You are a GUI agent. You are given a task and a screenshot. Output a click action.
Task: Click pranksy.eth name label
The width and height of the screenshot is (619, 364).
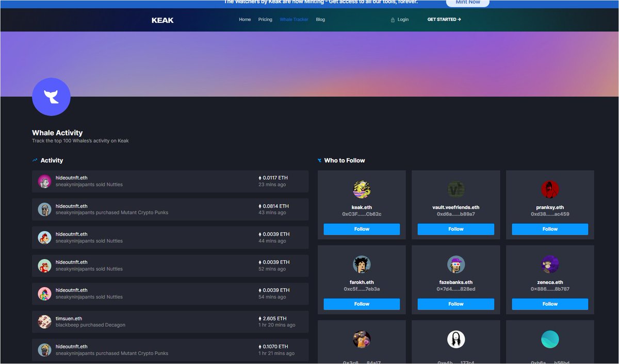point(550,208)
